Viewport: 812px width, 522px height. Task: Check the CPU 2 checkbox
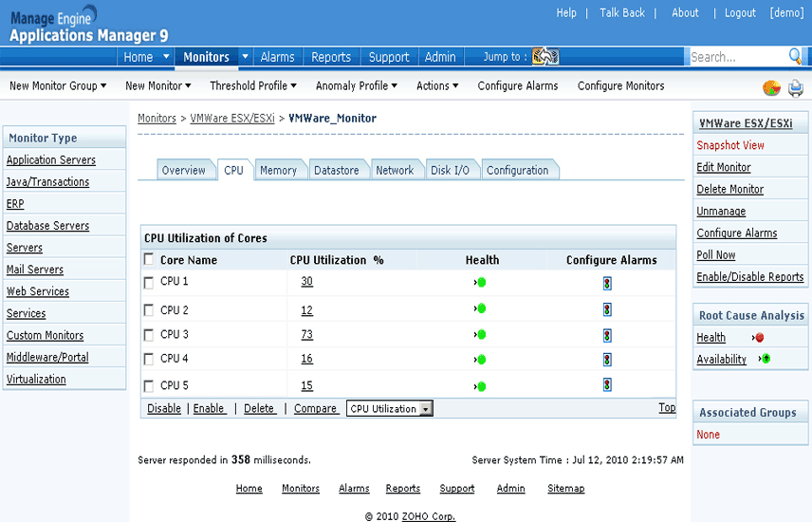[149, 310]
